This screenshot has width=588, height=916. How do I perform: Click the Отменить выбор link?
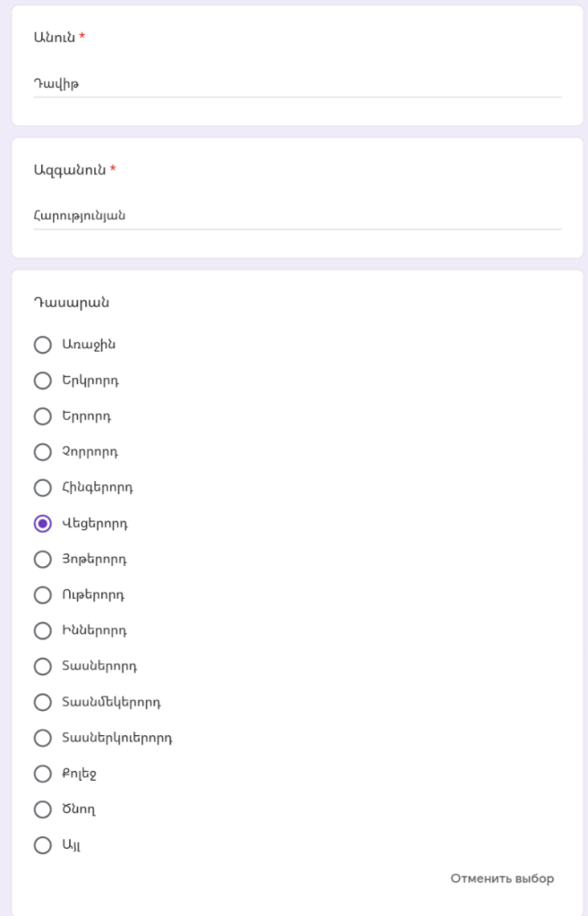[502, 878]
